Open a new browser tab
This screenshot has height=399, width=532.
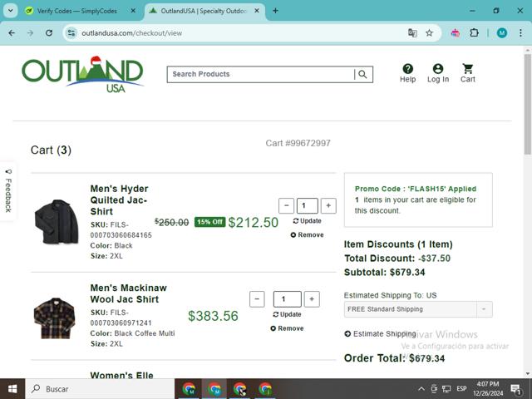point(275,11)
